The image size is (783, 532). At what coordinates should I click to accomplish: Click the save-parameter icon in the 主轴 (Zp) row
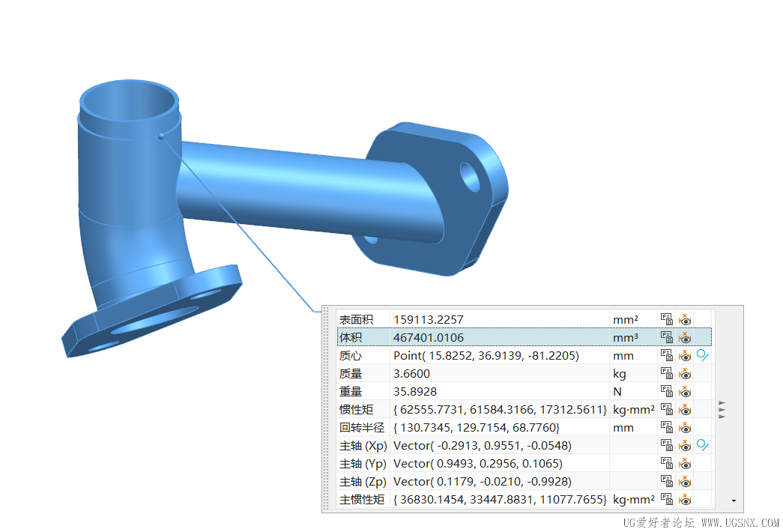click(667, 481)
